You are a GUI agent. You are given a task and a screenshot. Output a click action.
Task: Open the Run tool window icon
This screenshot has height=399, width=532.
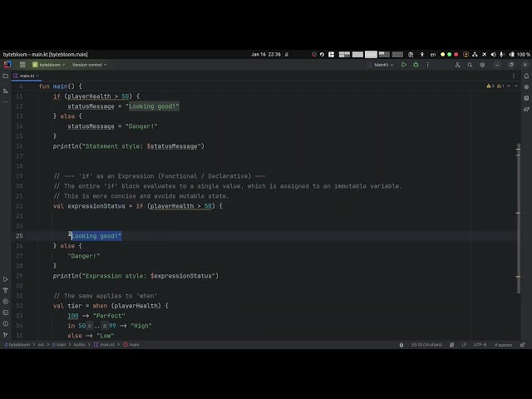pyautogui.click(x=6, y=279)
